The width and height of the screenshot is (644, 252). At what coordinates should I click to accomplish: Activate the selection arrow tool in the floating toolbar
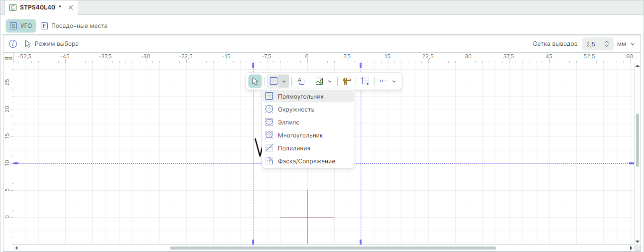[255, 81]
